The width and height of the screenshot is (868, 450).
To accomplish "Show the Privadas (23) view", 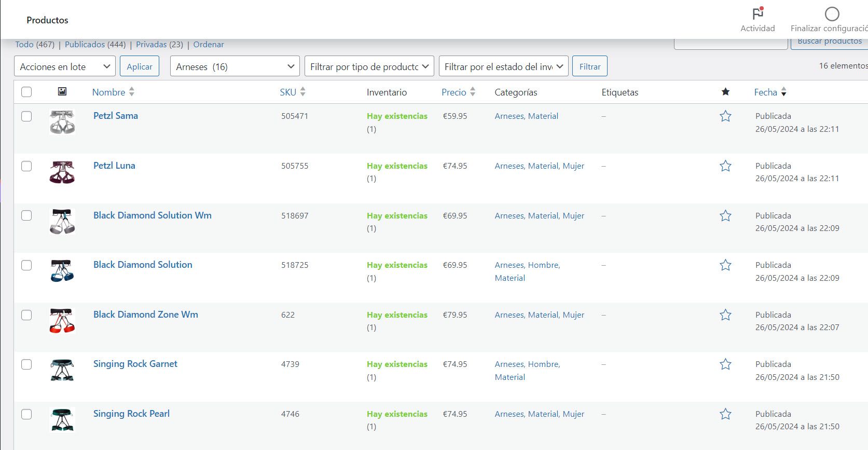I will pos(159,45).
